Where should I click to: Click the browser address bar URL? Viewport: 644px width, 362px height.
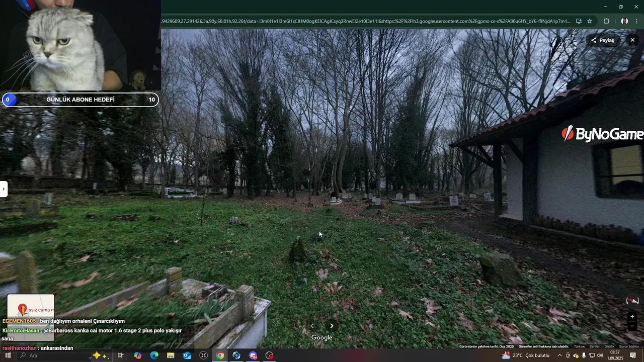click(366, 21)
